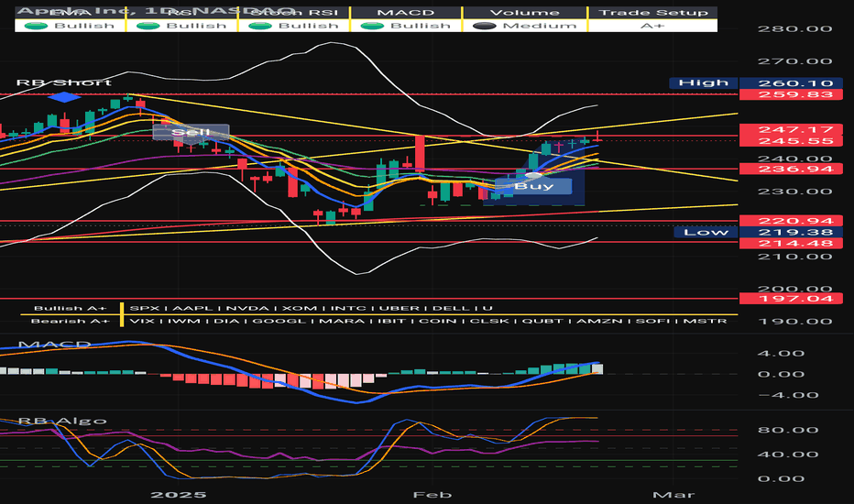
Task: Click the green indicator dot in Stoch RSI column
Action: [260, 26]
